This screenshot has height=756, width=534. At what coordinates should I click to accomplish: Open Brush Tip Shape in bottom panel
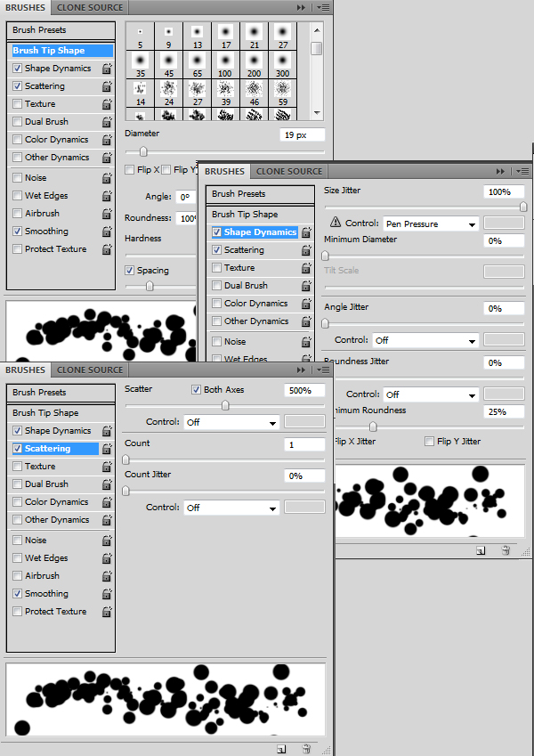61,413
